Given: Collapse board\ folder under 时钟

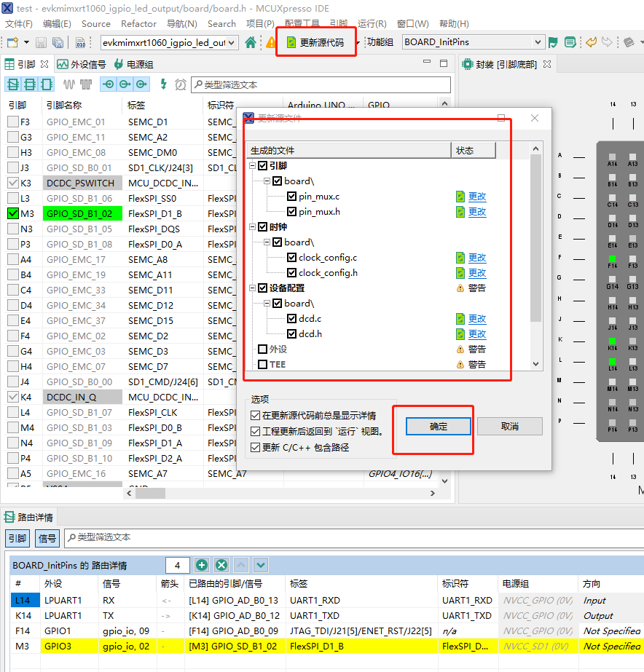Looking at the screenshot, I should point(267,242).
